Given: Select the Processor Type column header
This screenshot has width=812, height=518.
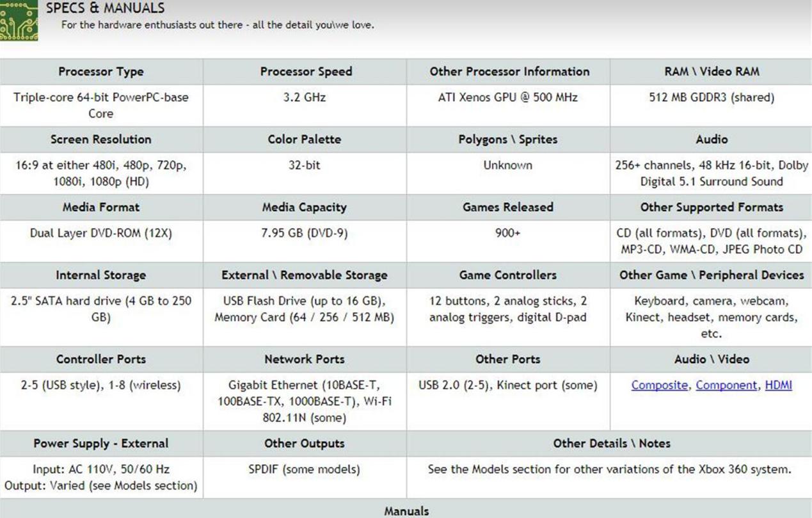Looking at the screenshot, I should pos(101,72).
